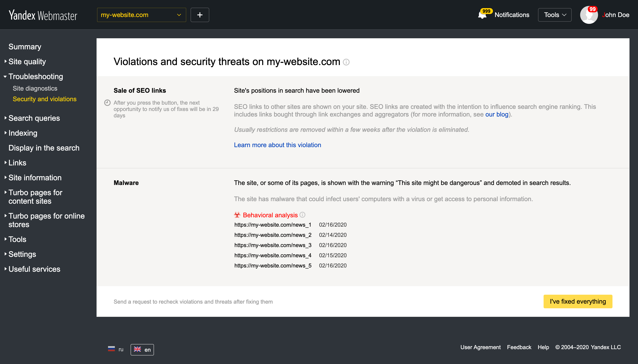
Task: Click the I've fixed everything button
Action: point(578,301)
